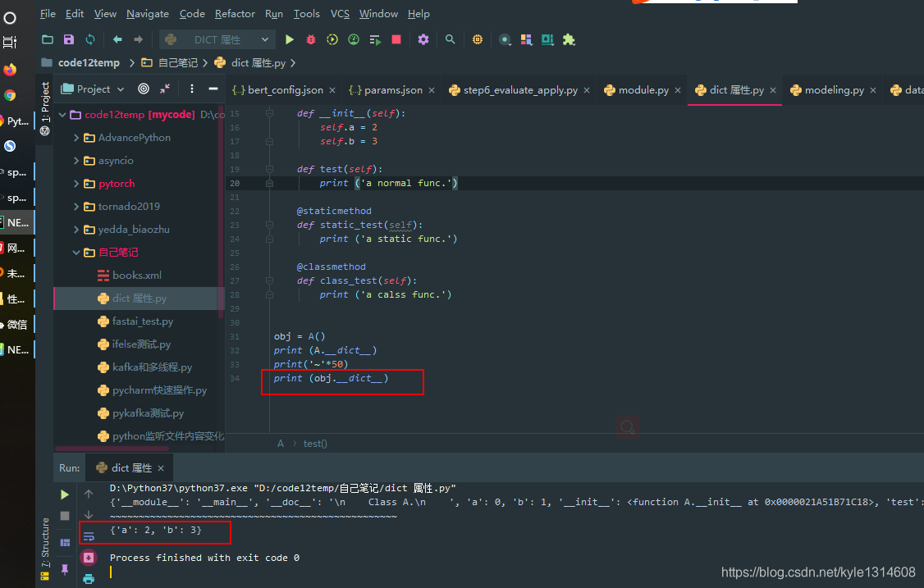Image resolution: width=924 pixels, height=588 pixels.
Task: Open Project panel options (three dots)
Action: pos(191,89)
